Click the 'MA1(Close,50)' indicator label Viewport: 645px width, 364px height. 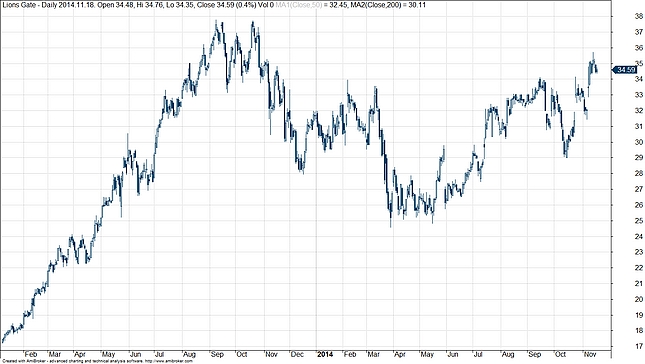(299, 5)
